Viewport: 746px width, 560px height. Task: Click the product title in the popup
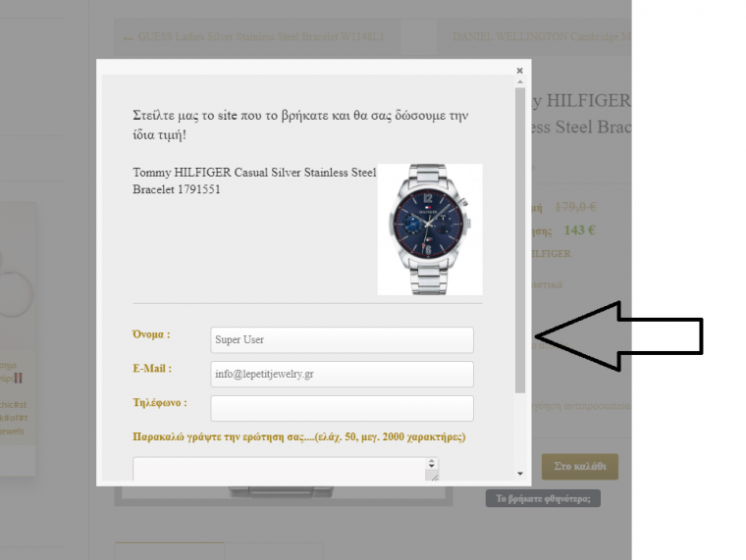point(254,180)
